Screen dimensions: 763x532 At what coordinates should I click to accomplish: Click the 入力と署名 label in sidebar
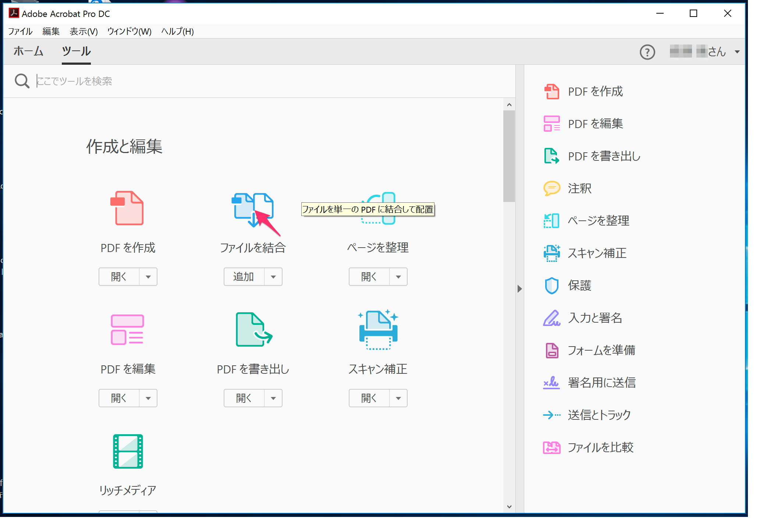(x=595, y=318)
